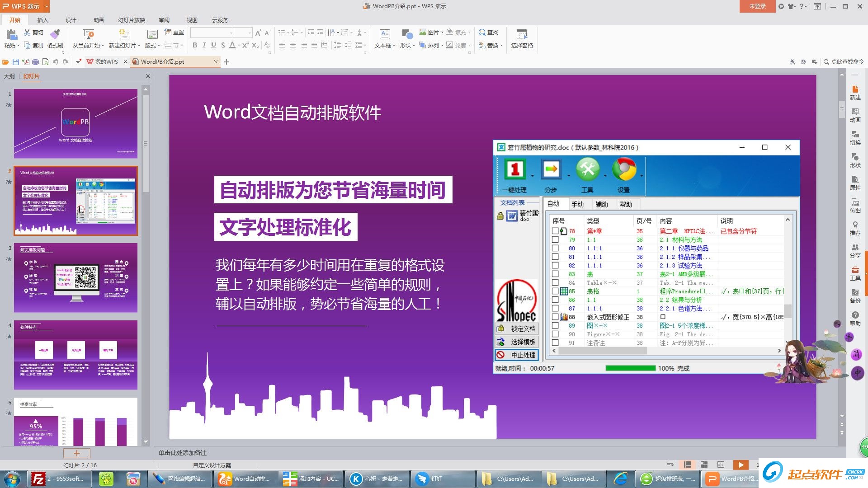Open the Layout (版式) dropdown

pos(153,45)
